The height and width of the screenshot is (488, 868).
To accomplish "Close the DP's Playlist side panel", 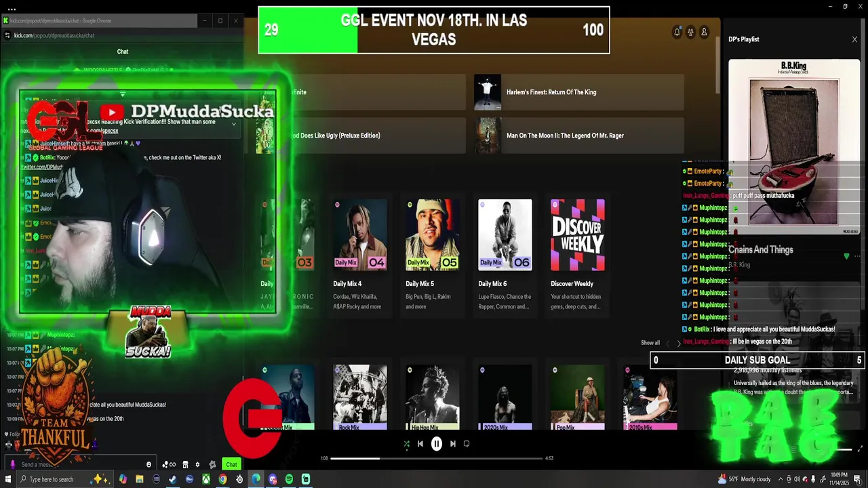I will coord(854,39).
